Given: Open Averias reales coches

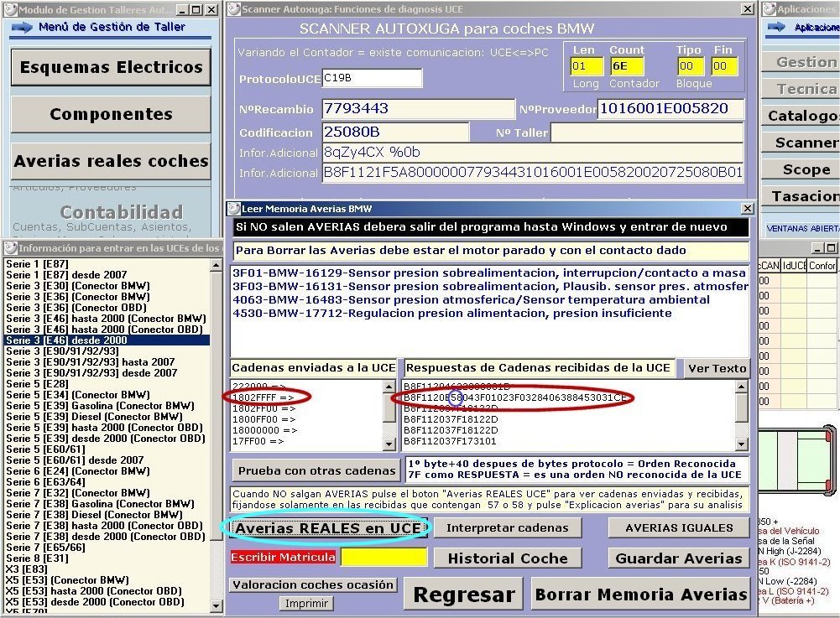Looking at the screenshot, I should click(x=111, y=161).
